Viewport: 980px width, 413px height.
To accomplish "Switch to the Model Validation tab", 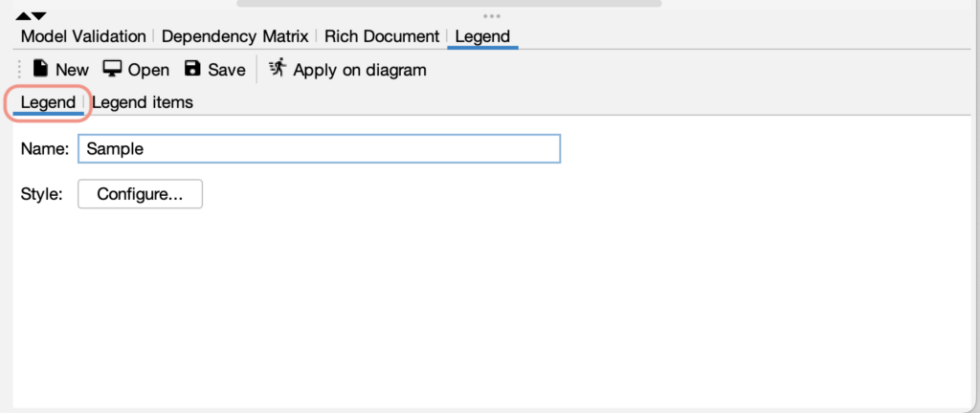I will (x=83, y=36).
